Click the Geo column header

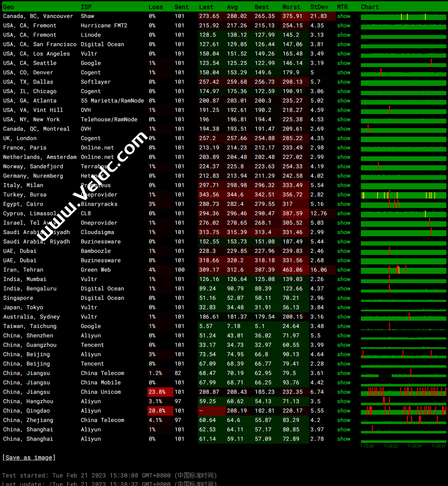pos(8,7)
